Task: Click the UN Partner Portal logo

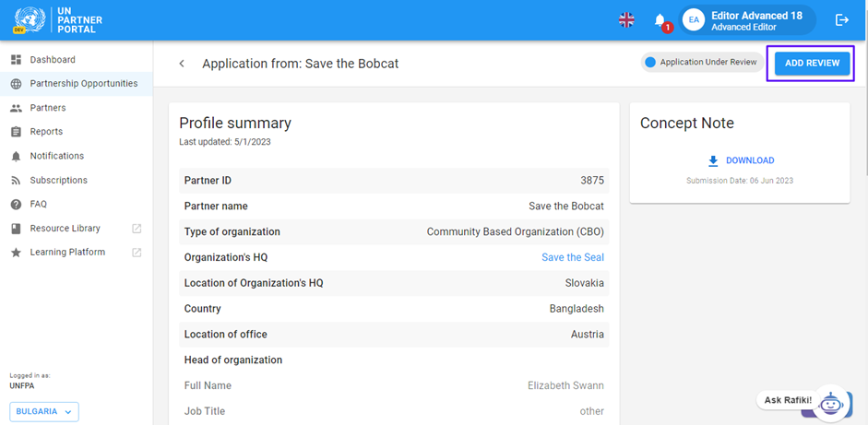Action: coord(58,20)
